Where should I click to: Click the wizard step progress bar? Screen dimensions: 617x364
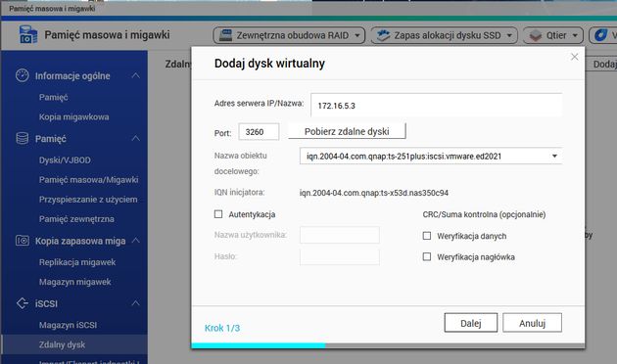(388, 345)
